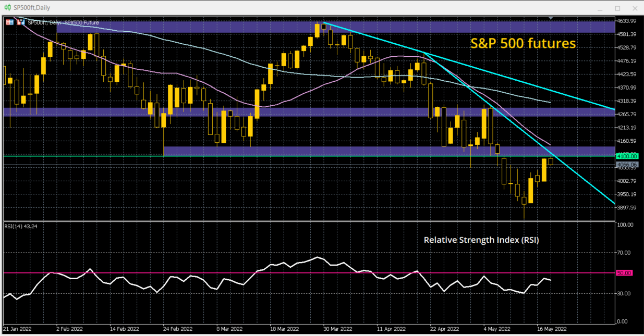Click the 21 Jan 2022 date label
Screen dimensions: 644x336
coord(17,329)
